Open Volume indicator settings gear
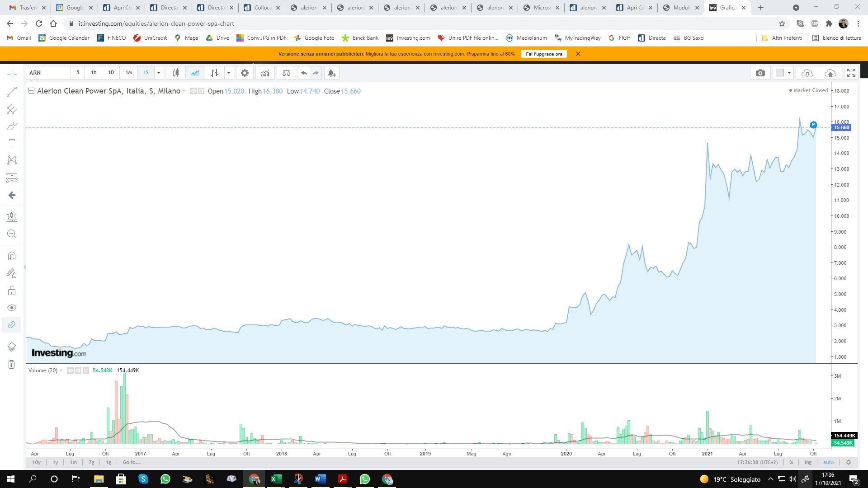Screen dimensions: 868x488 pyautogui.click(x=78, y=371)
